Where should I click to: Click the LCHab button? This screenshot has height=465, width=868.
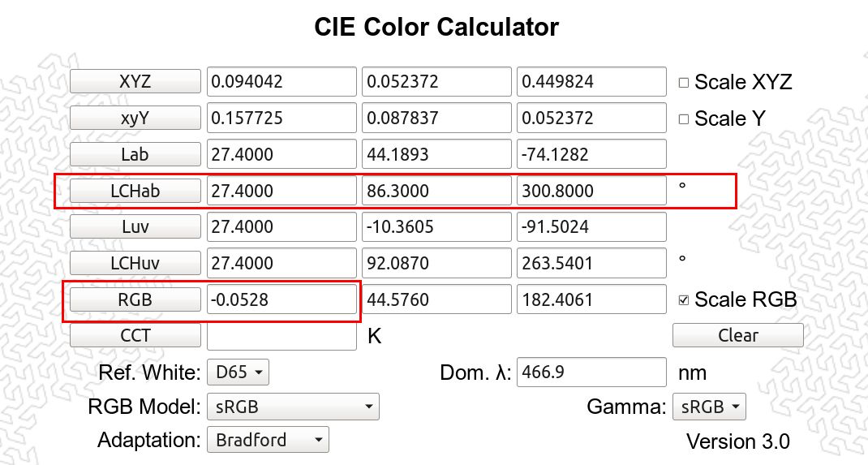135,191
